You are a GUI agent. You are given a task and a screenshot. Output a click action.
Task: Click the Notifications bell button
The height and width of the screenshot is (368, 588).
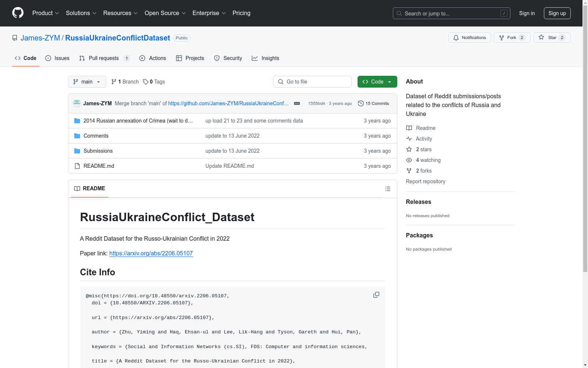pyautogui.click(x=469, y=38)
